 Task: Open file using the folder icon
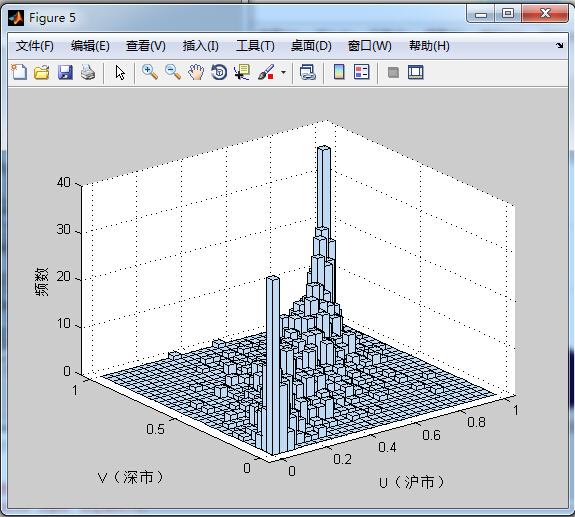[x=42, y=72]
